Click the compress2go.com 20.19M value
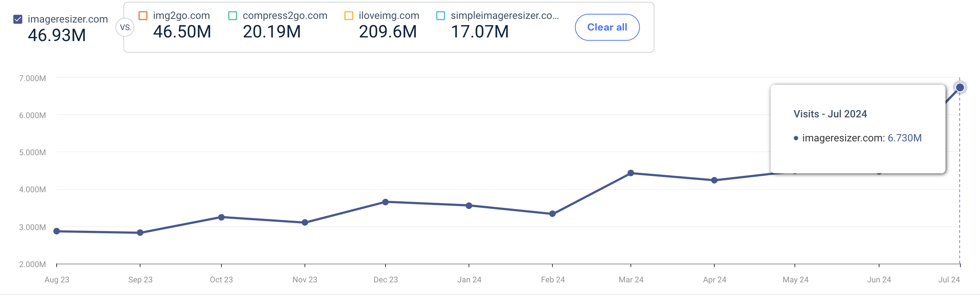 coord(271,32)
